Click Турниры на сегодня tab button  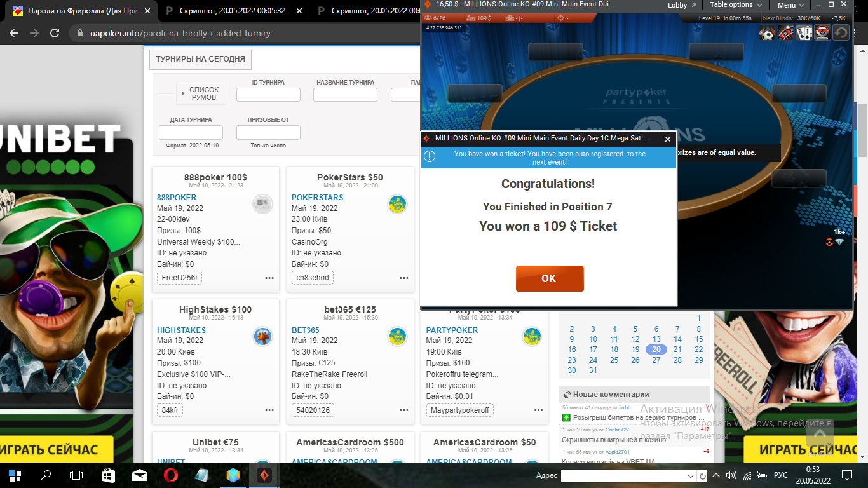click(200, 59)
